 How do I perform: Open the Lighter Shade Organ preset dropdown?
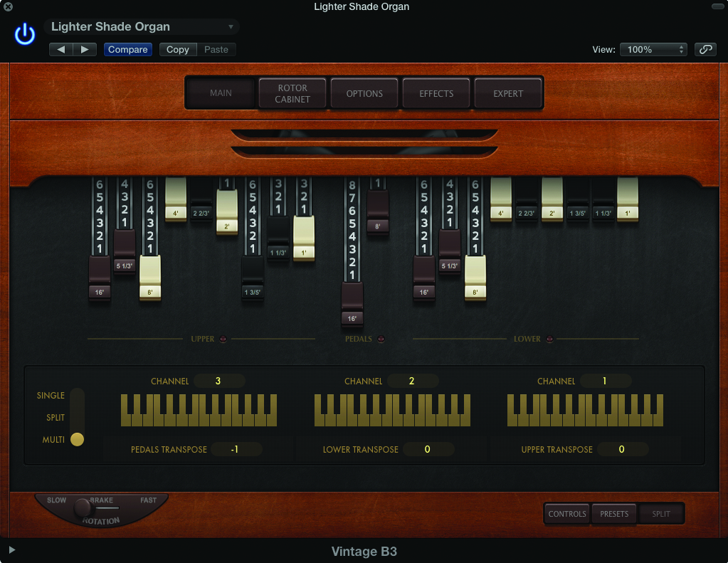[x=142, y=27]
